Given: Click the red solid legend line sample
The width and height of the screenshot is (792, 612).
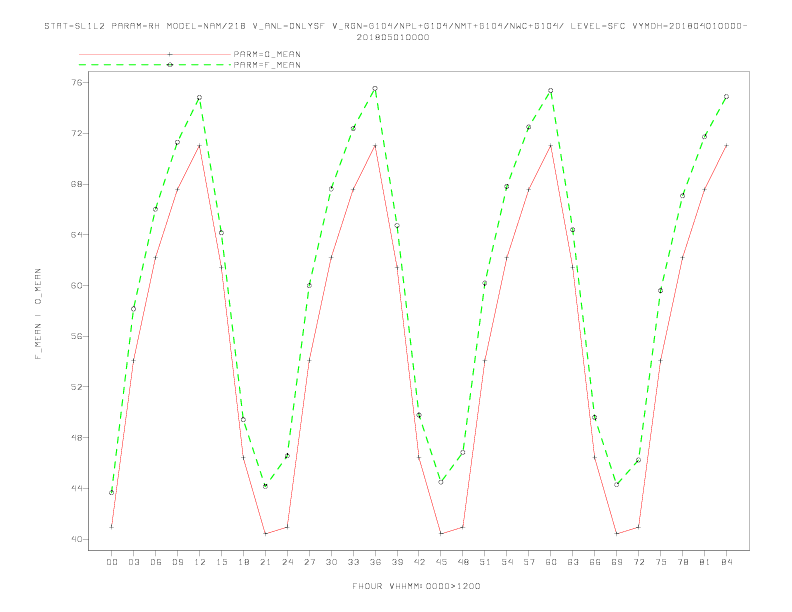Looking at the screenshot, I should pyautogui.click(x=155, y=54).
